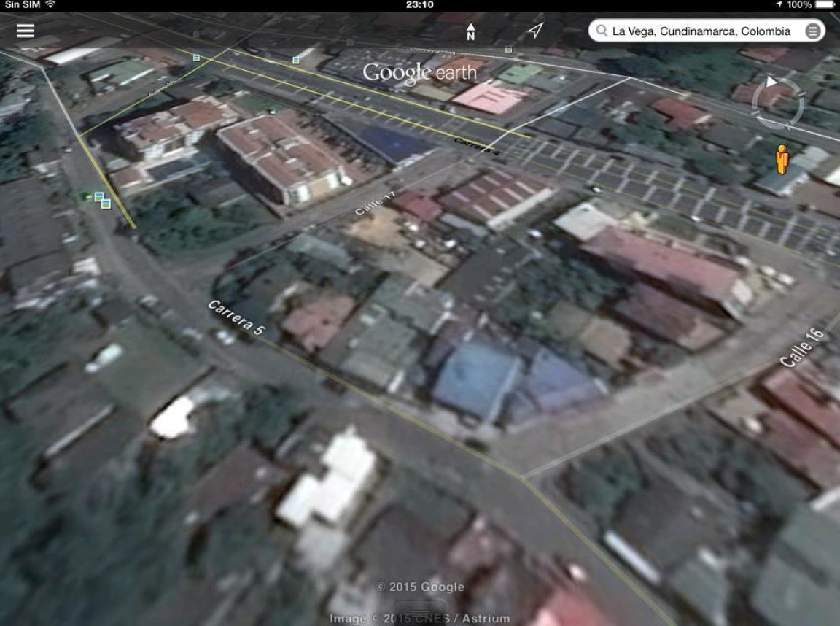Tap the battery indicator in status bar

click(x=825, y=5)
